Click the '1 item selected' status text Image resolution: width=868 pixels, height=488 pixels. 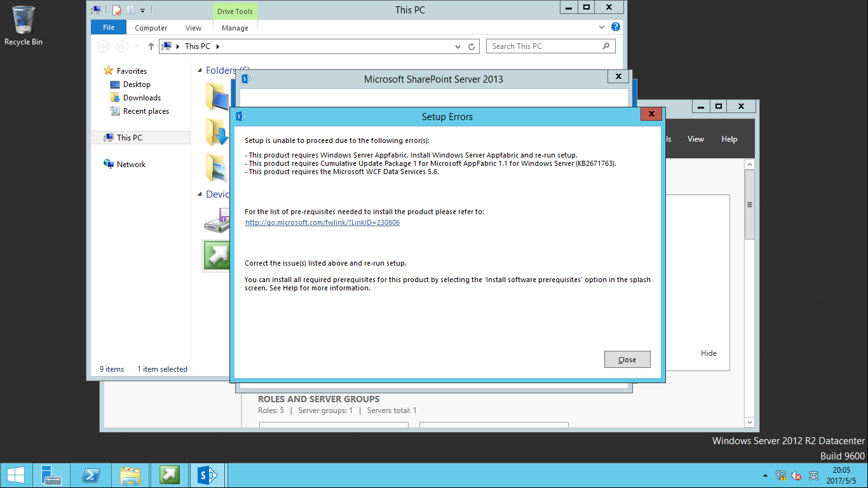click(x=163, y=369)
